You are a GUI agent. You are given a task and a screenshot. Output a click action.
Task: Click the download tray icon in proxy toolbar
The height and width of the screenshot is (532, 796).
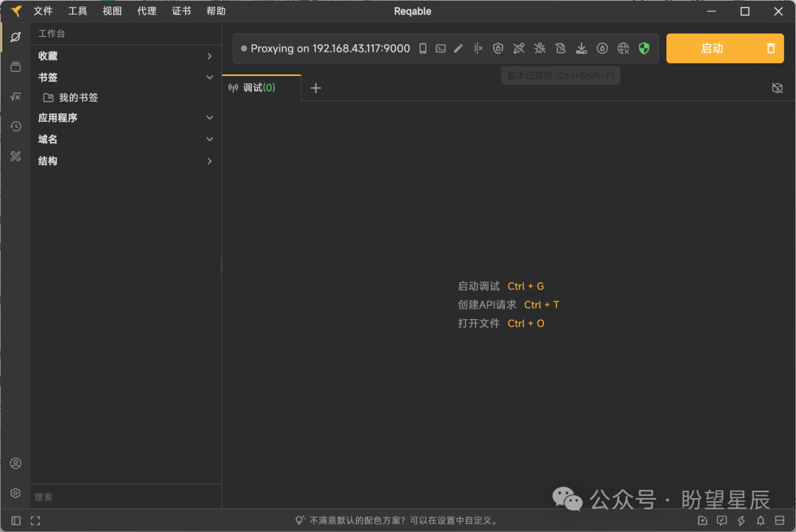tap(582, 48)
